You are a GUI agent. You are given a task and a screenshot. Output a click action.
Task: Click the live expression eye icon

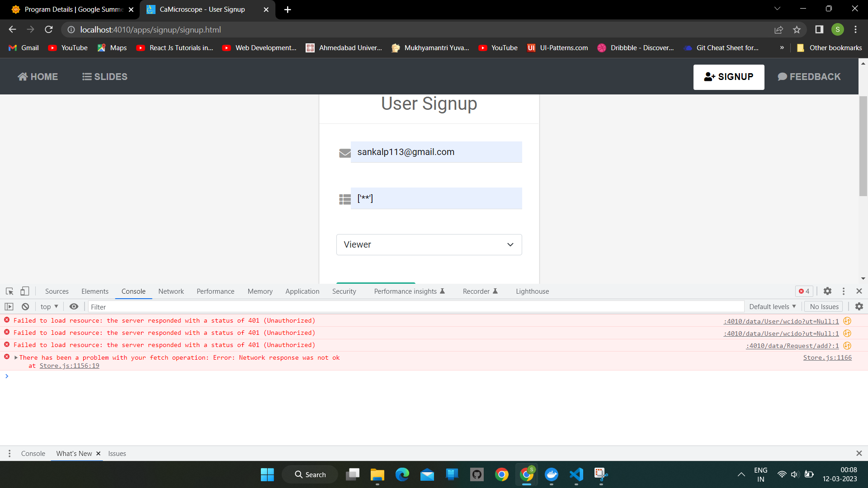pyautogui.click(x=74, y=306)
